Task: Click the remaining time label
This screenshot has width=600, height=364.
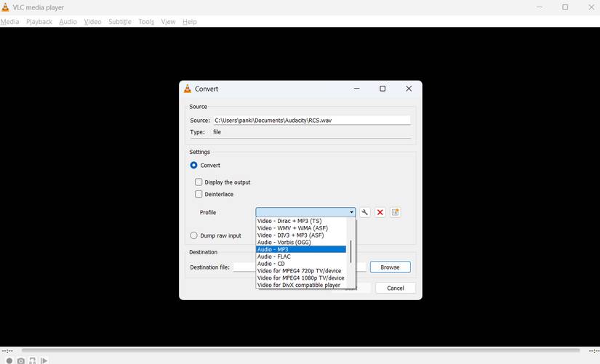Action: (x=594, y=351)
